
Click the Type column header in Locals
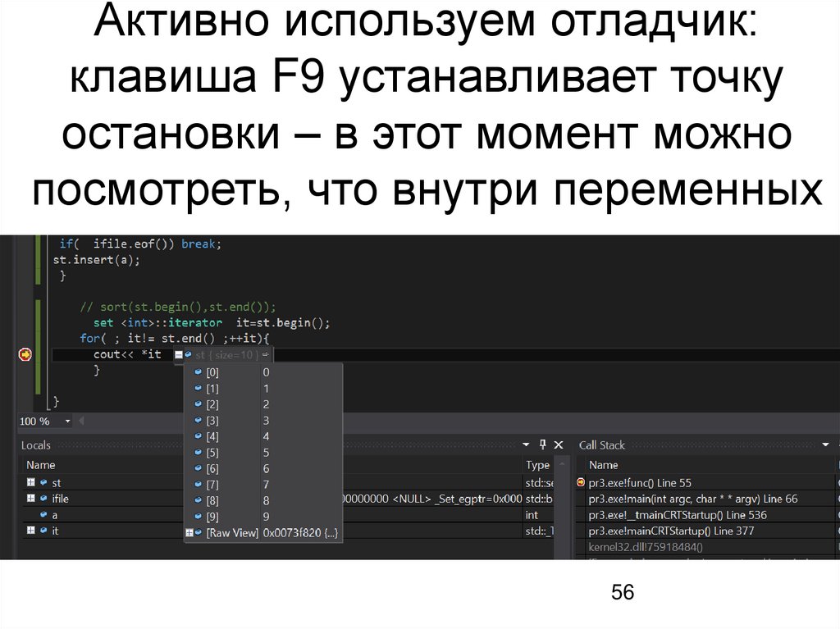point(536,465)
